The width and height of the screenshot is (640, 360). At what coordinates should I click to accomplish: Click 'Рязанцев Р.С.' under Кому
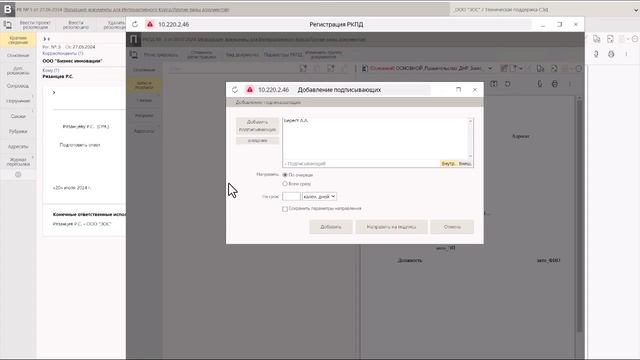click(58, 76)
